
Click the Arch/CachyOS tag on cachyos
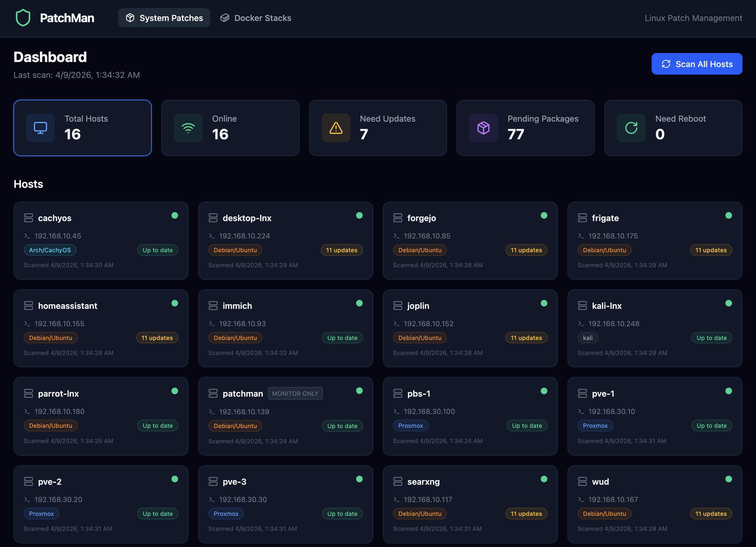pyautogui.click(x=50, y=250)
